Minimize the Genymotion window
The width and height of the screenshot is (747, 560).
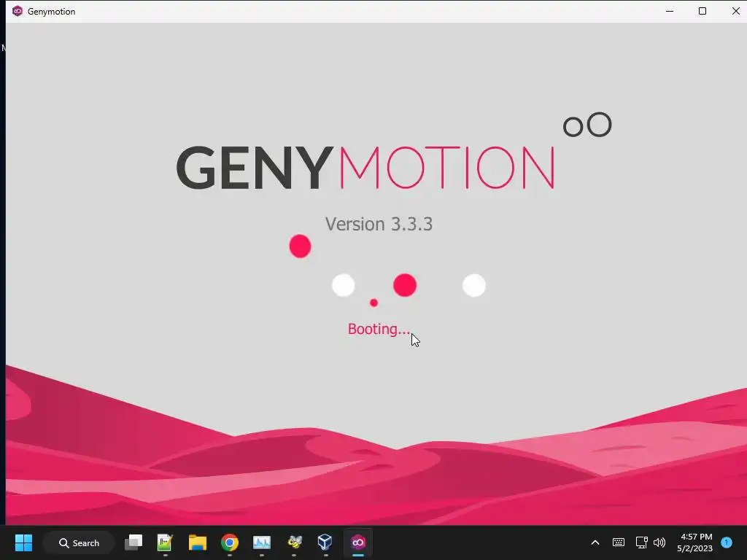(x=670, y=11)
